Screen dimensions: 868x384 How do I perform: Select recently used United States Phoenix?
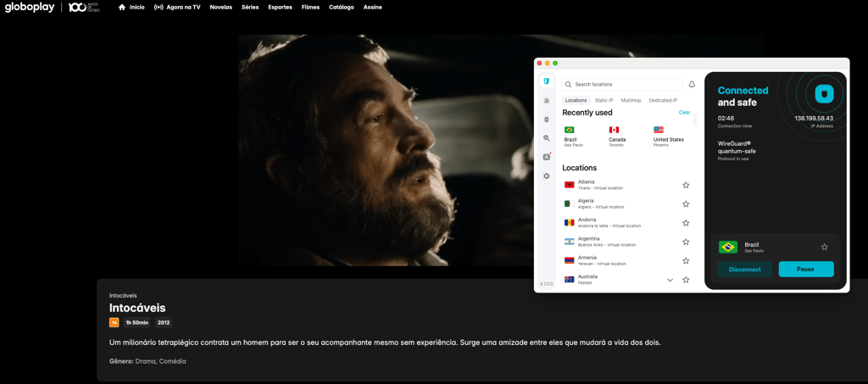(x=668, y=136)
